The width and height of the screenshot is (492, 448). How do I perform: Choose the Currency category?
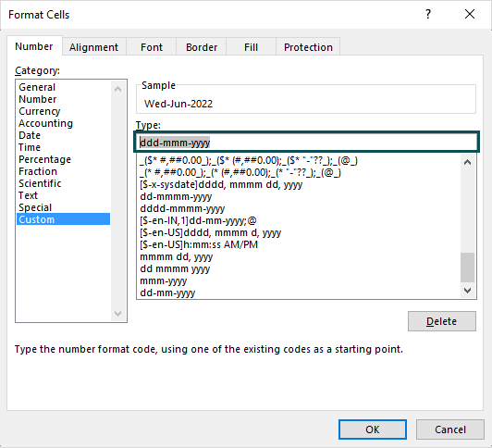pos(64,111)
